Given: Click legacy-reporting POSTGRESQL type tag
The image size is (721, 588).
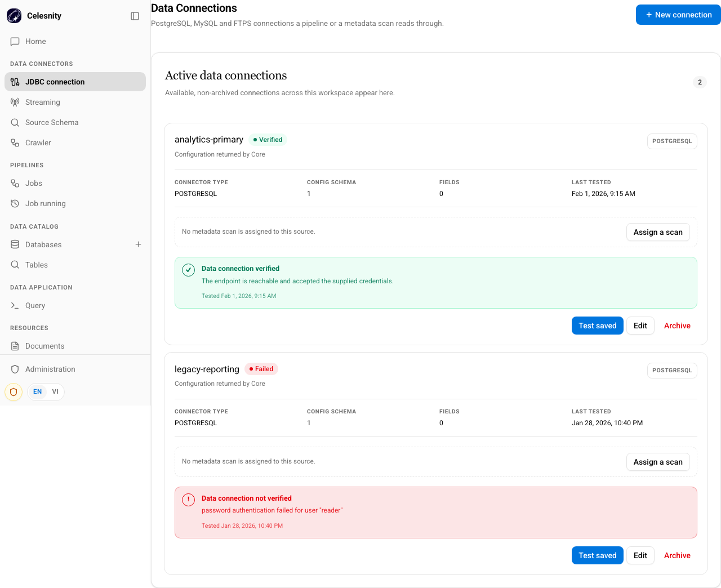Looking at the screenshot, I should (672, 370).
